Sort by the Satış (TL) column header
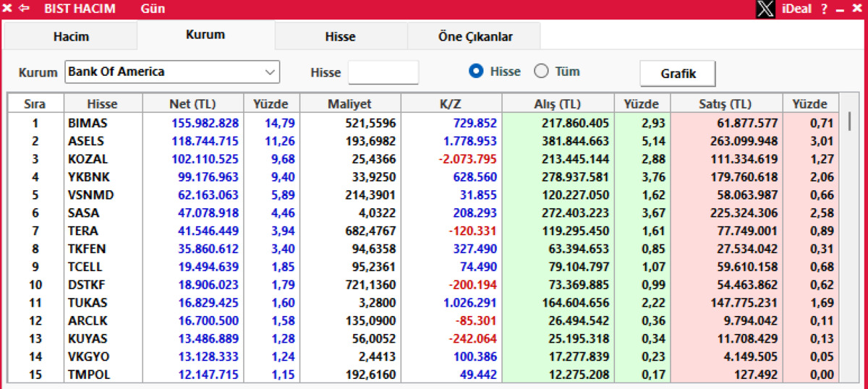Viewport: 868px width, 389px height. point(727,104)
